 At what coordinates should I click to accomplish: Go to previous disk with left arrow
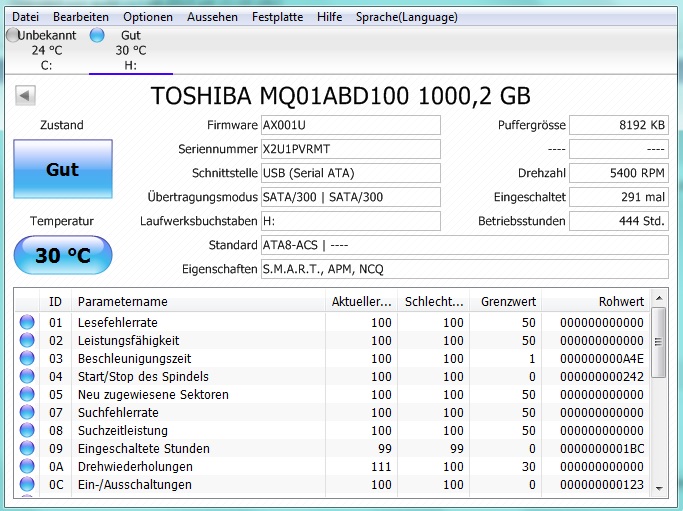(x=25, y=95)
